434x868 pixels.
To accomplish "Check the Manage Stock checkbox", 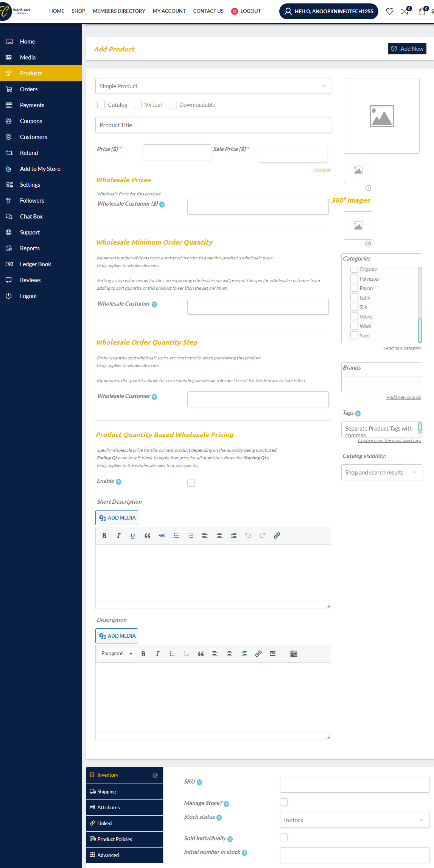I will (x=284, y=802).
